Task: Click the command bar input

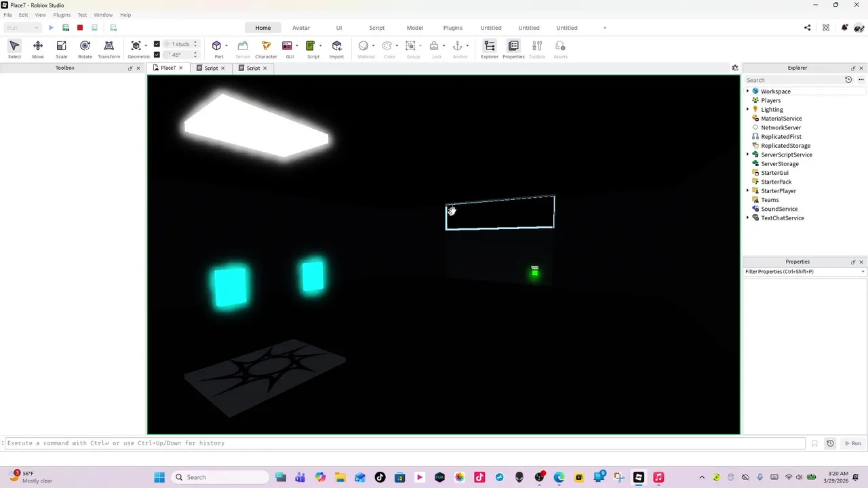Action: click(406, 443)
